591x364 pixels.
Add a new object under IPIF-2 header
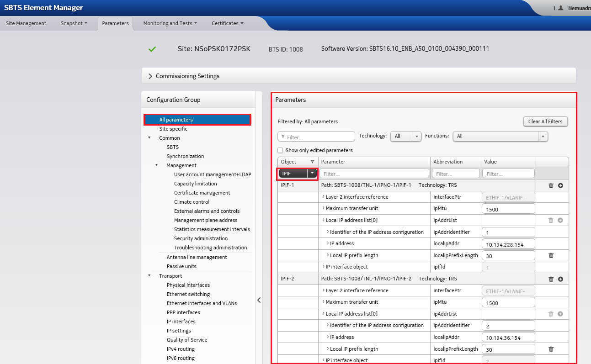pyautogui.click(x=560, y=279)
